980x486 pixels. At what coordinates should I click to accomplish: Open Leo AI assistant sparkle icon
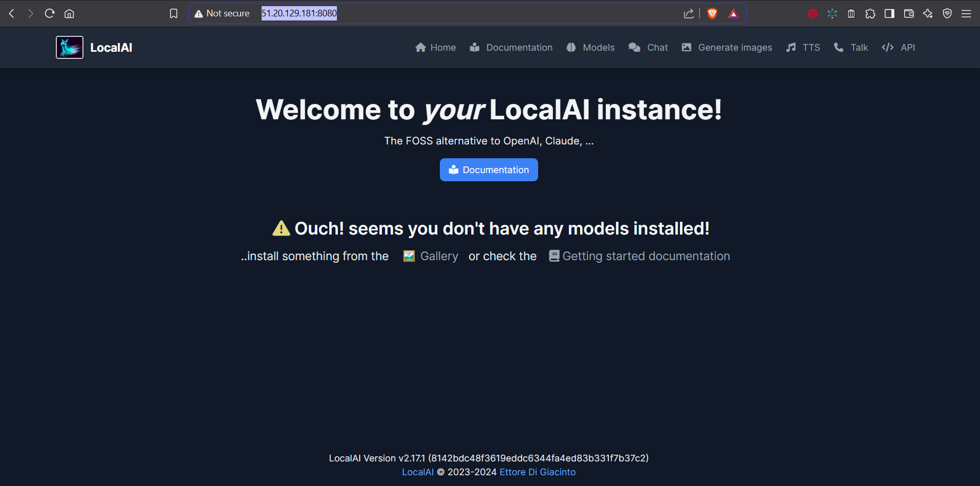click(x=928, y=13)
